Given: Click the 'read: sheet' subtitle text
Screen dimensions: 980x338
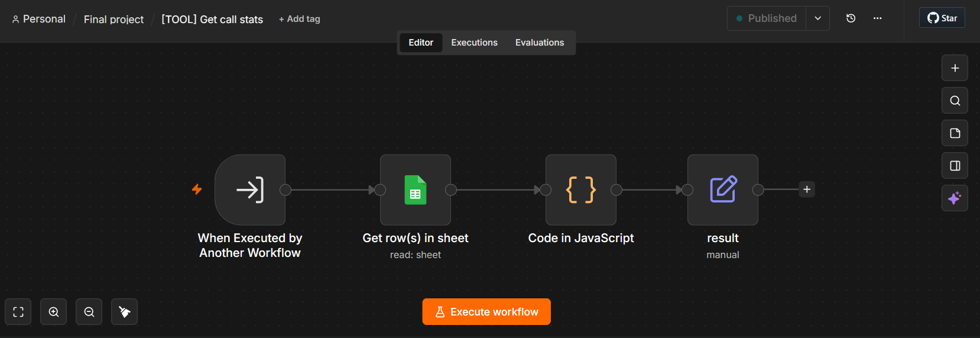Looking at the screenshot, I should (416, 255).
